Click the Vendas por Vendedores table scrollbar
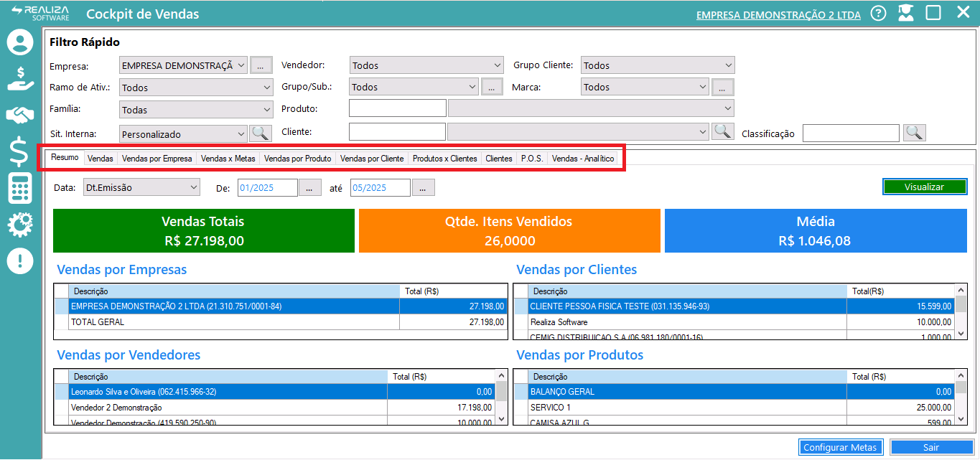Viewport: 980px width, 460px height. (x=502, y=397)
